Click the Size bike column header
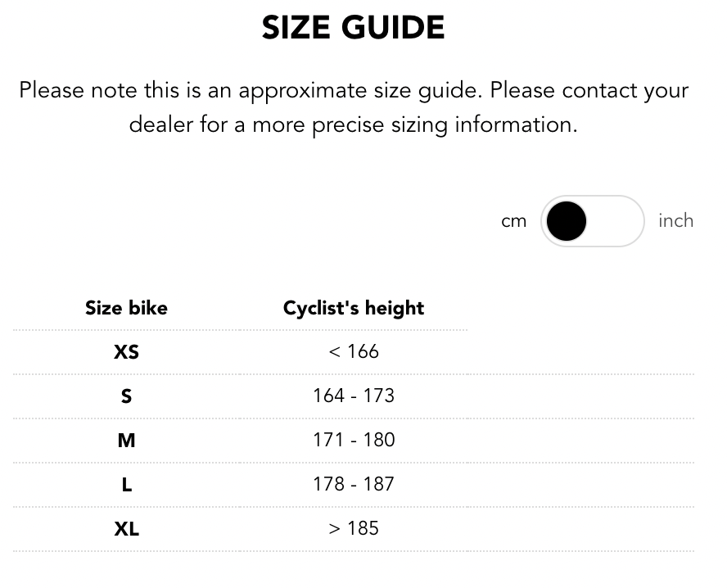This screenshot has height=588, width=727. click(x=126, y=308)
